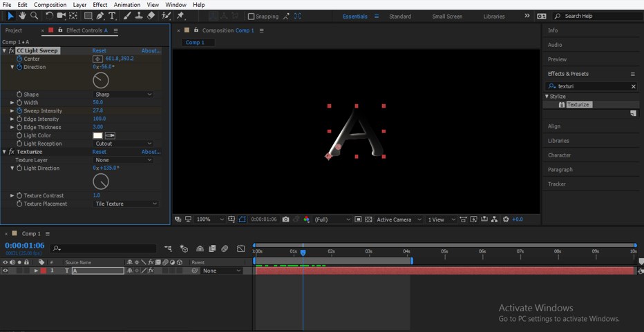
Task: Select the Hand tool
Action: coord(22,16)
